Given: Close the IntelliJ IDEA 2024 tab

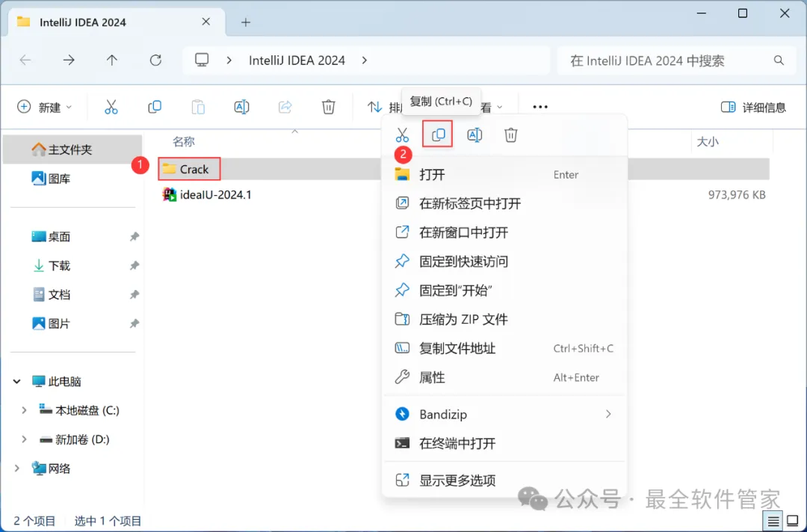Looking at the screenshot, I should tap(206, 22).
